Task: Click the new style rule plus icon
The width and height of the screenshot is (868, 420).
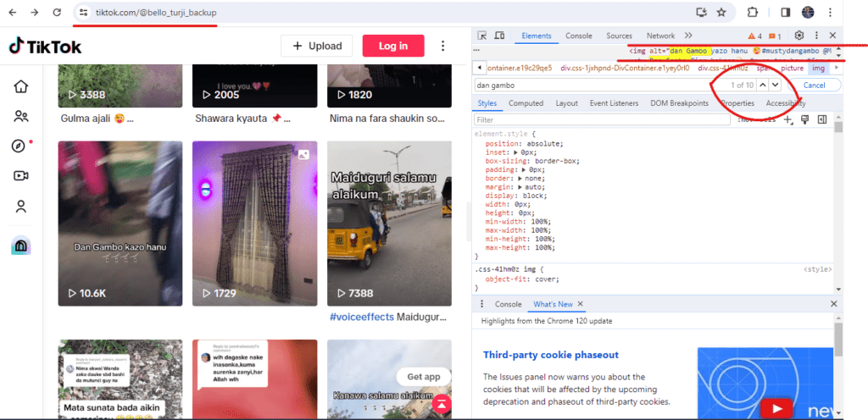Action: tap(787, 120)
